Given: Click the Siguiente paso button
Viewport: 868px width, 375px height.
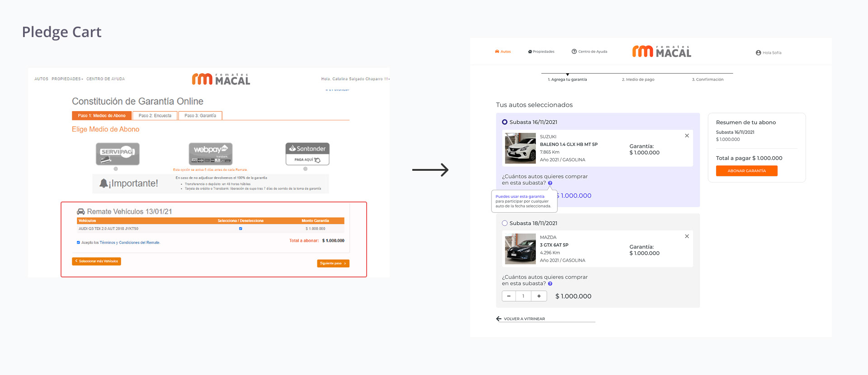Looking at the screenshot, I should [x=333, y=263].
